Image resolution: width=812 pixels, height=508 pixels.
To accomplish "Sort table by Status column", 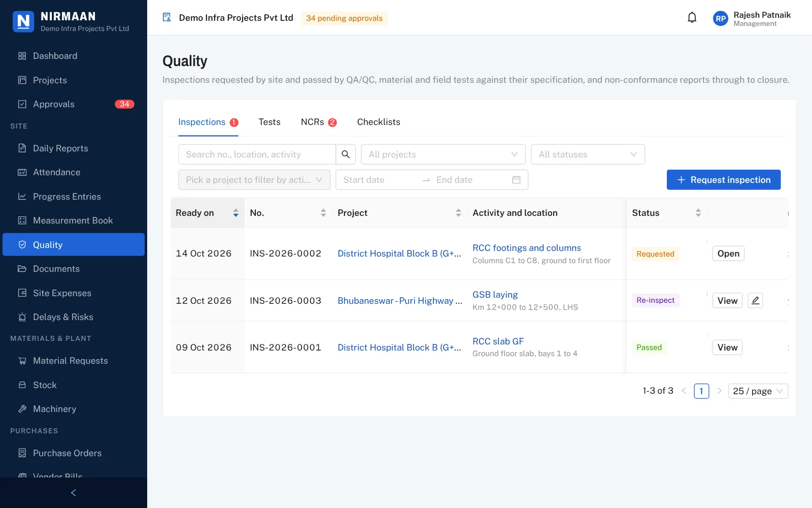I will tap(666, 213).
